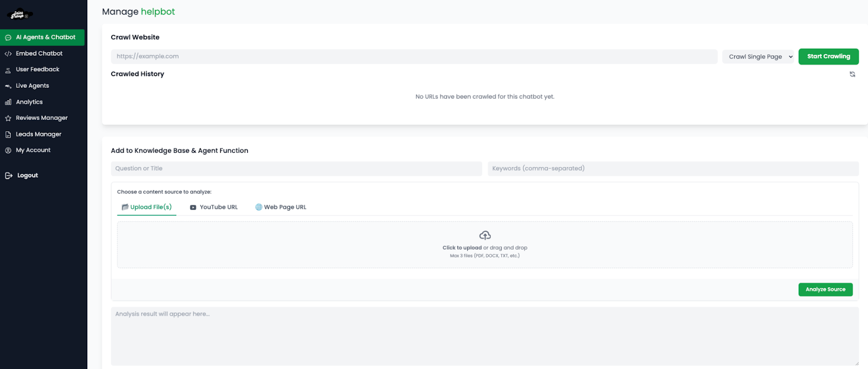This screenshot has width=868, height=369.
Task: Open the Analytics page
Action: (29, 102)
